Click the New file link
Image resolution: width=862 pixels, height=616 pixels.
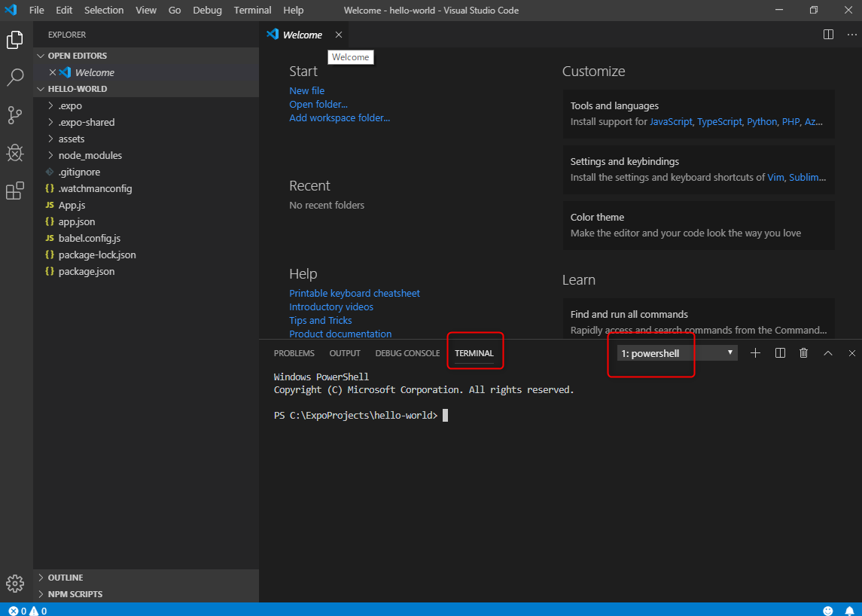[x=306, y=91]
